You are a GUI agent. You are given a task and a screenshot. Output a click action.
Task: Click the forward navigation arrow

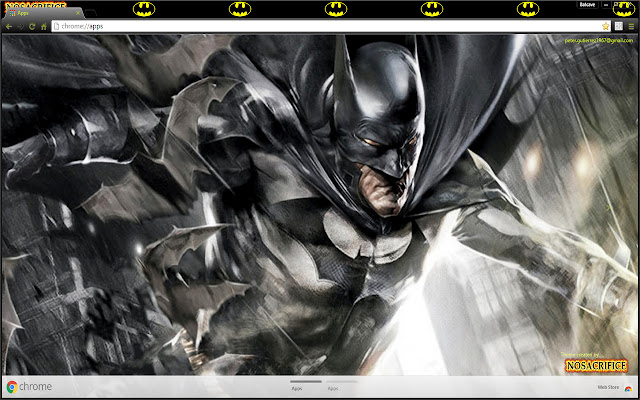[x=20, y=27]
